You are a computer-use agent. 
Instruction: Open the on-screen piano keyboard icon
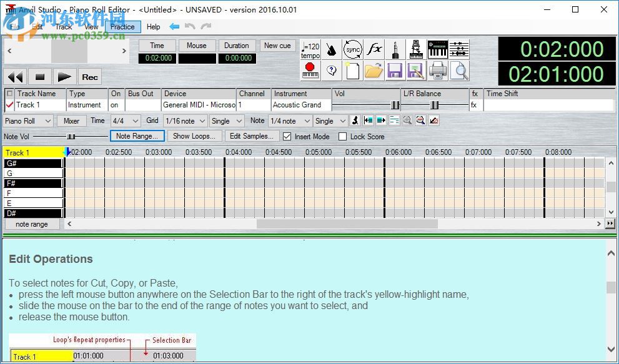(437, 49)
